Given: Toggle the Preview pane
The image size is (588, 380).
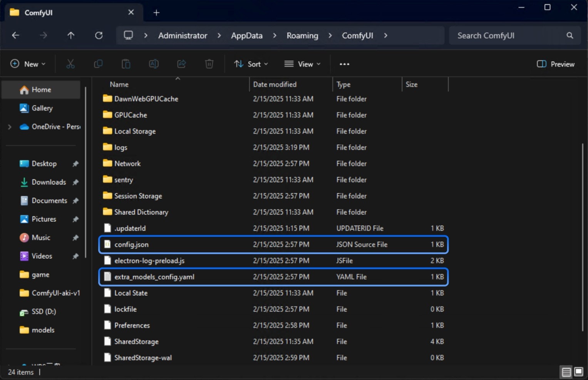Looking at the screenshot, I should [555, 64].
